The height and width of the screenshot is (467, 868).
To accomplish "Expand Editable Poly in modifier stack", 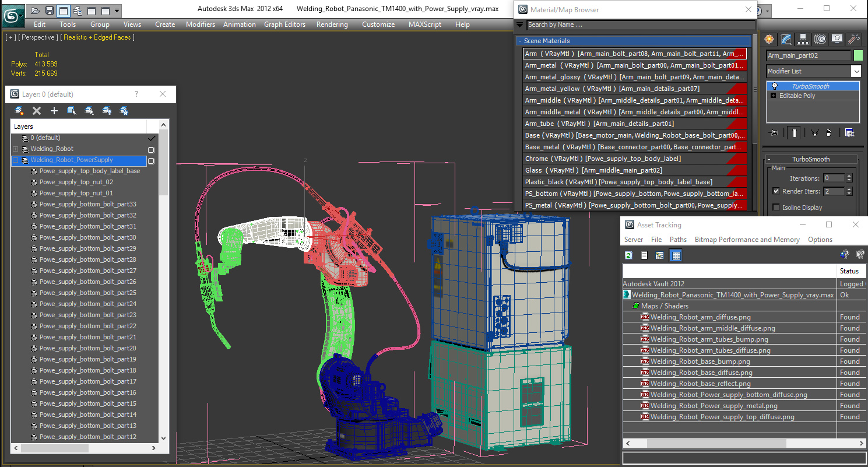I will click(774, 96).
